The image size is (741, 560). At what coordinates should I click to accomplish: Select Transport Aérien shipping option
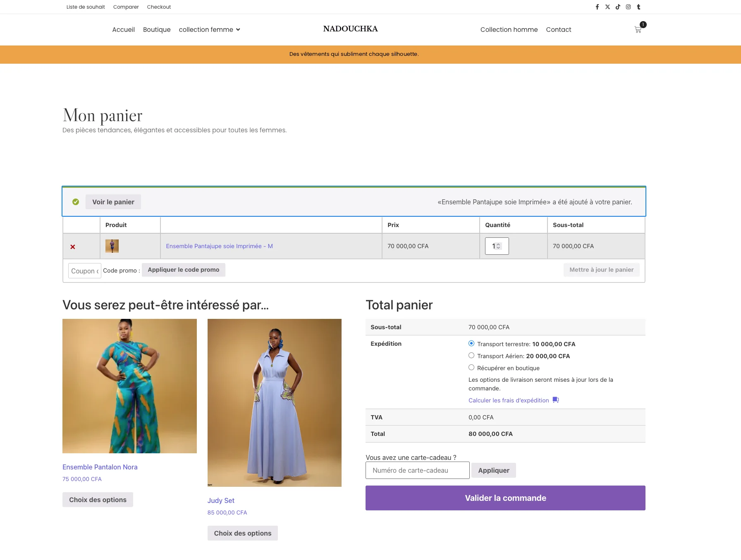[x=471, y=355]
